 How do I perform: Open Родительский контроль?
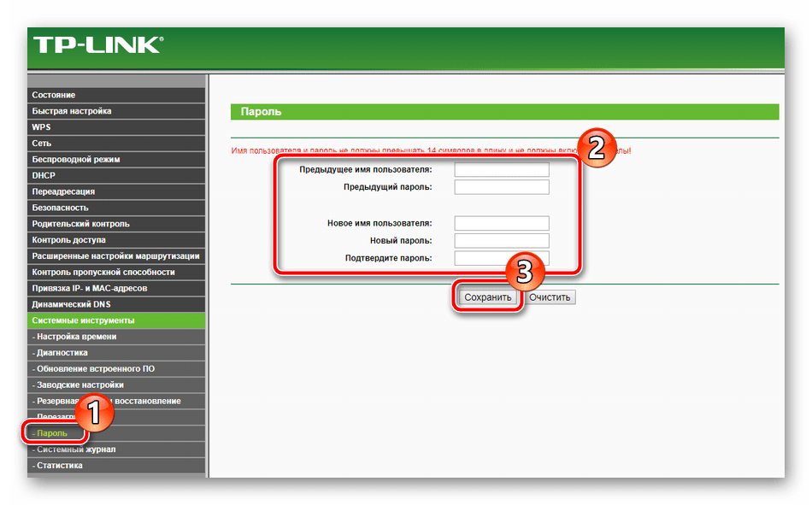pyautogui.click(x=116, y=224)
